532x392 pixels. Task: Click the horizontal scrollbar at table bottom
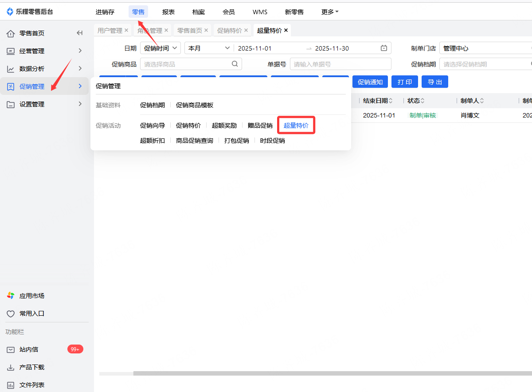332,373
